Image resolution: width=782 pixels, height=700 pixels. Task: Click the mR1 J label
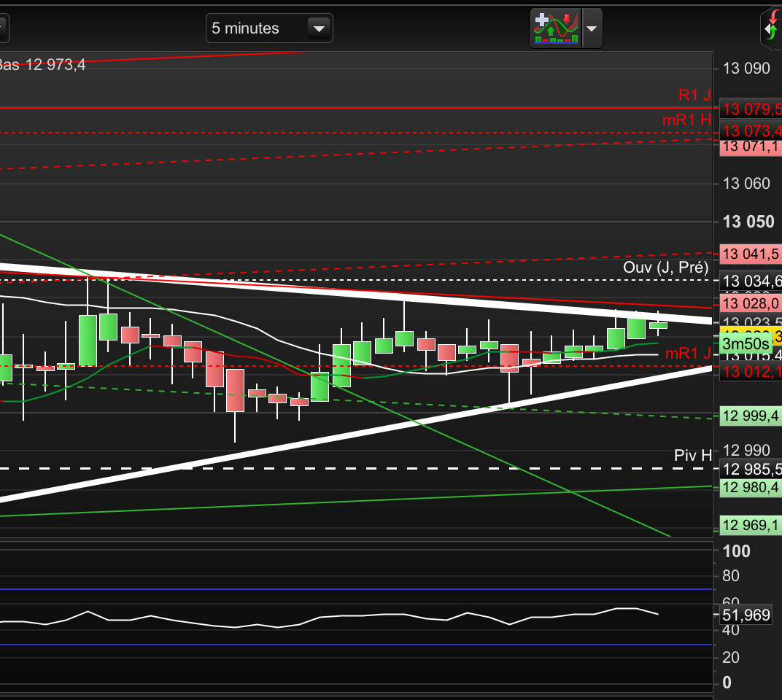point(688,354)
